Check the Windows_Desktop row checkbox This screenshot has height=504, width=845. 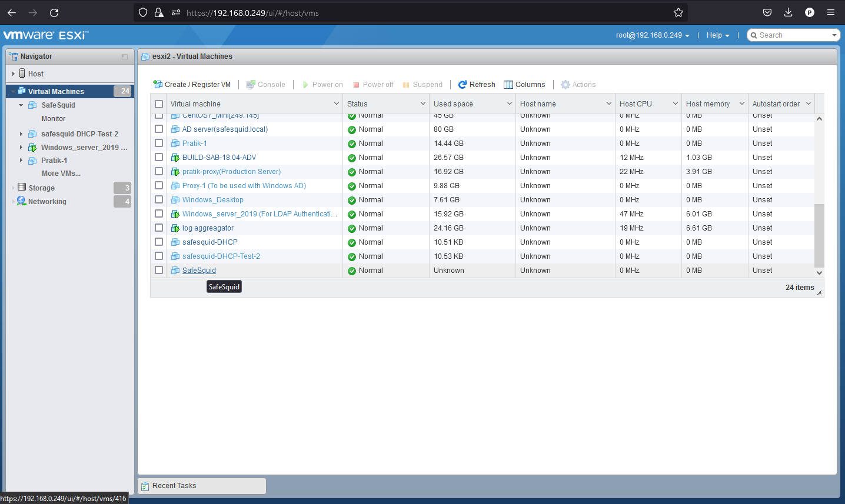click(159, 199)
